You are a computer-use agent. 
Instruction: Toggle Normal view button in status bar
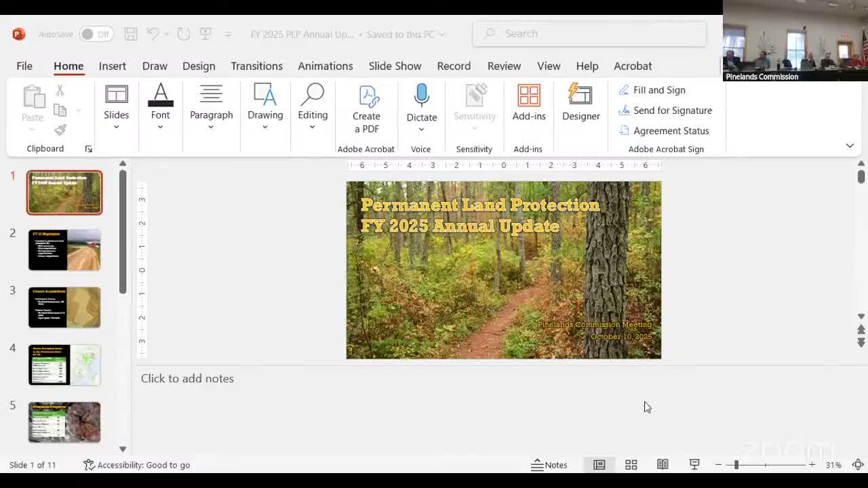tap(599, 465)
